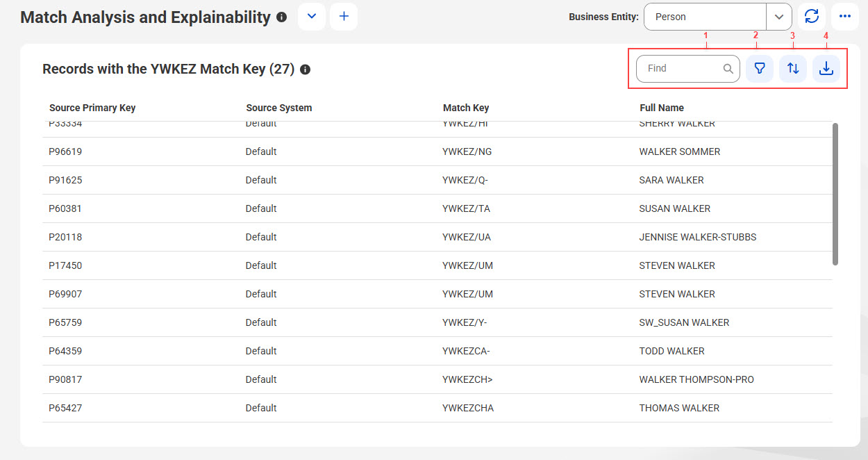Click the name WALKER SOMMER
Image resolution: width=868 pixels, height=460 pixels.
click(x=680, y=151)
